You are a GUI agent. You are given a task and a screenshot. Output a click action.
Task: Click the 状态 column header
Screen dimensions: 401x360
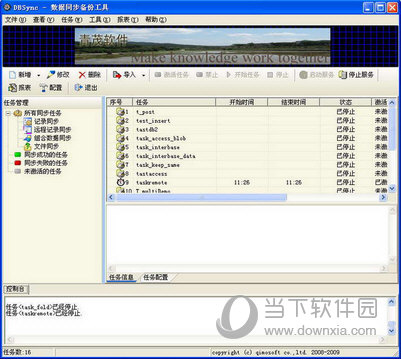[x=345, y=102]
